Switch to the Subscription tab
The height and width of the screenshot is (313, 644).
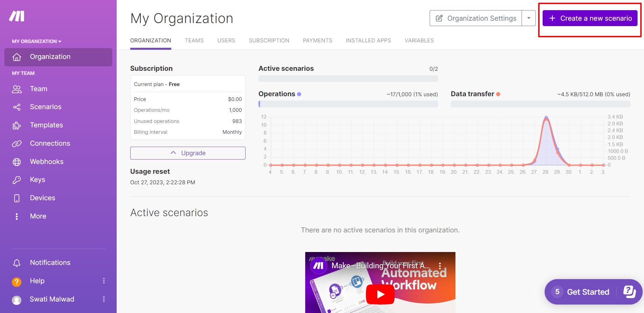click(x=269, y=40)
